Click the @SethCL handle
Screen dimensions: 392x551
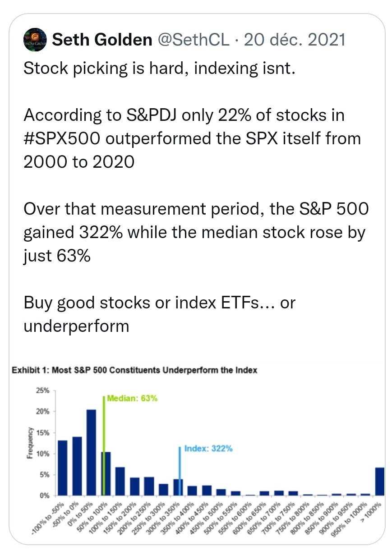click(194, 41)
